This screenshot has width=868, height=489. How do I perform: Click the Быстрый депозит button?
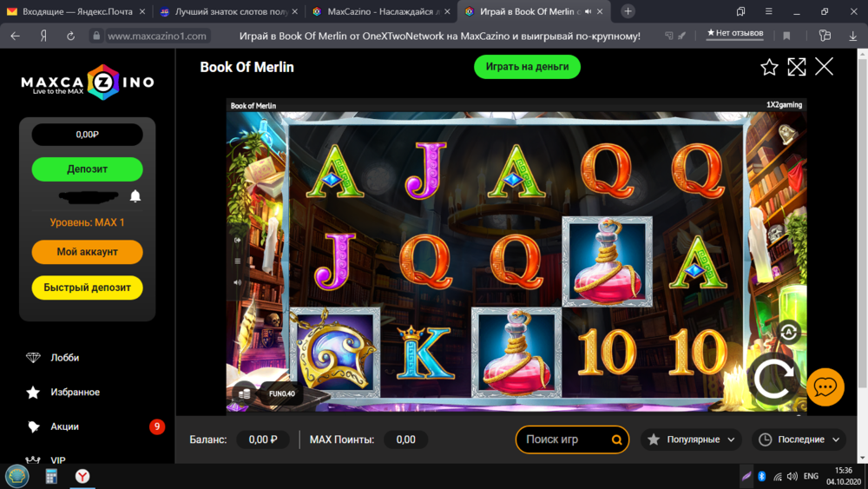coord(88,287)
